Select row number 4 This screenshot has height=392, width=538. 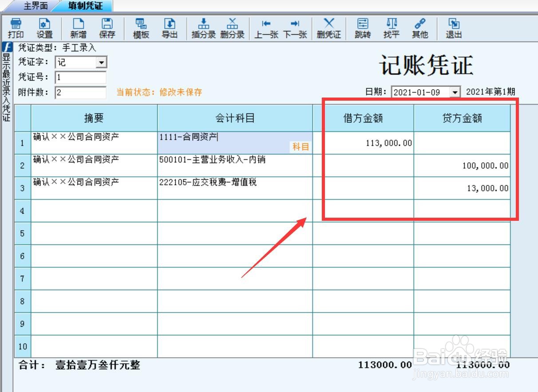(x=23, y=211)
